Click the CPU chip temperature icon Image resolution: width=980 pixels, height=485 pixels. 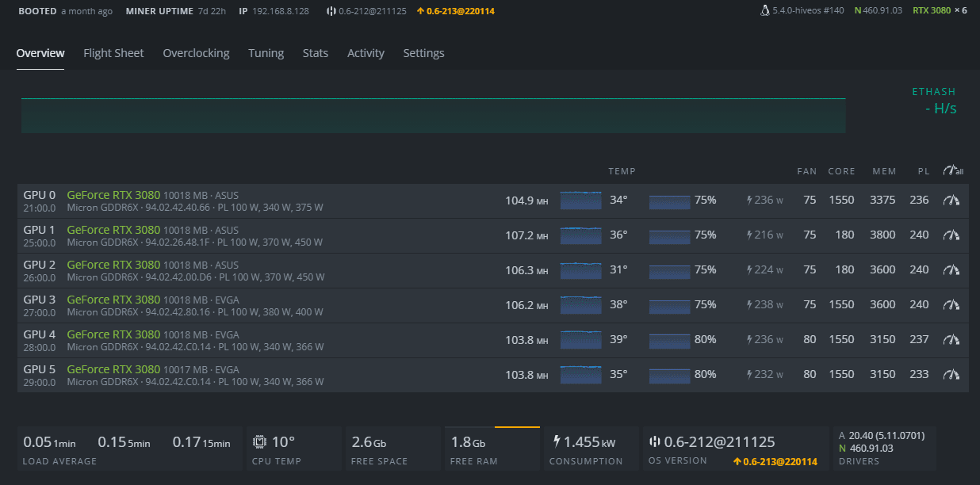pos(259,442)
